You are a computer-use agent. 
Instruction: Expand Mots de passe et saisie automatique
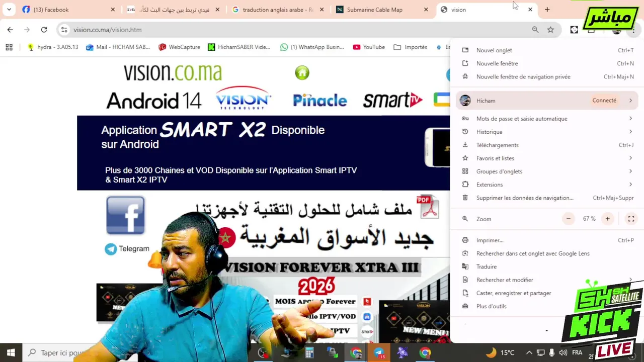click(x=547, y=119)
